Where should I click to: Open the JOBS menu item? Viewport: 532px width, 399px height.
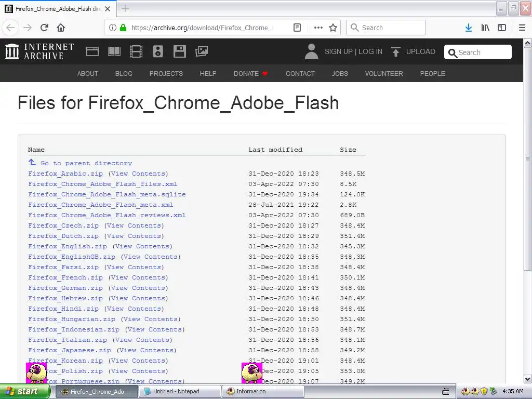[340, 74]
